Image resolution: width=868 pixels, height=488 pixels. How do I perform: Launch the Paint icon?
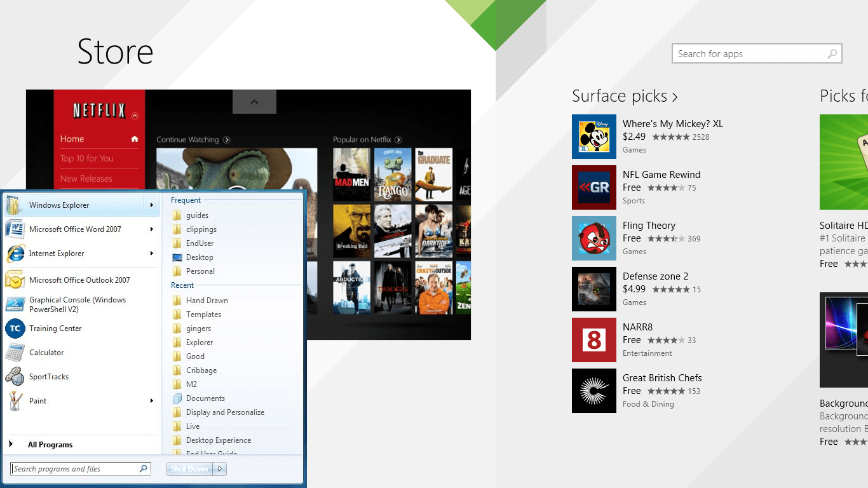15,401
